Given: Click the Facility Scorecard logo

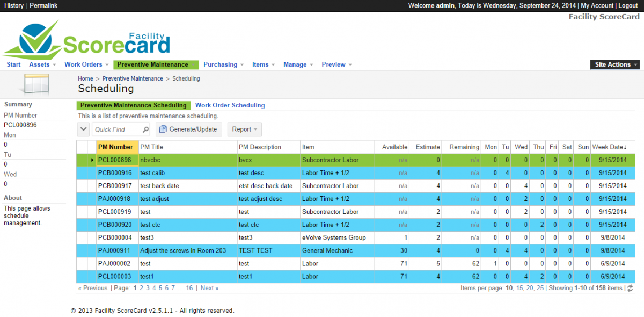Looking at the screenshot, I should click(87, 40).
